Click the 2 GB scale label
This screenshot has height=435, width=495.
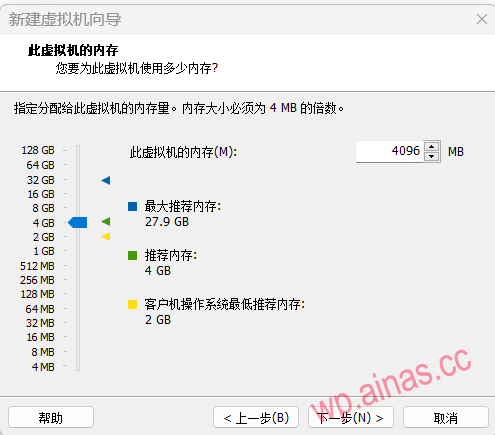[43, 237]
